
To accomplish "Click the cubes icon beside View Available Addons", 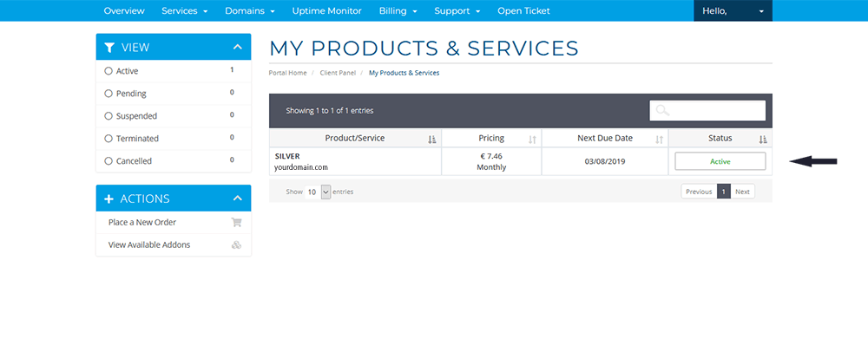I will point(236,244).
